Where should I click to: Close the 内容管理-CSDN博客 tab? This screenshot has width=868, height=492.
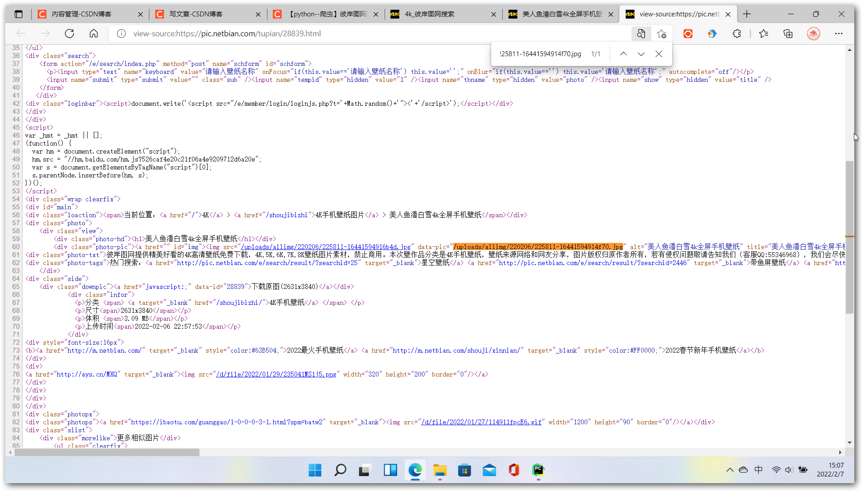click(141, 14)
